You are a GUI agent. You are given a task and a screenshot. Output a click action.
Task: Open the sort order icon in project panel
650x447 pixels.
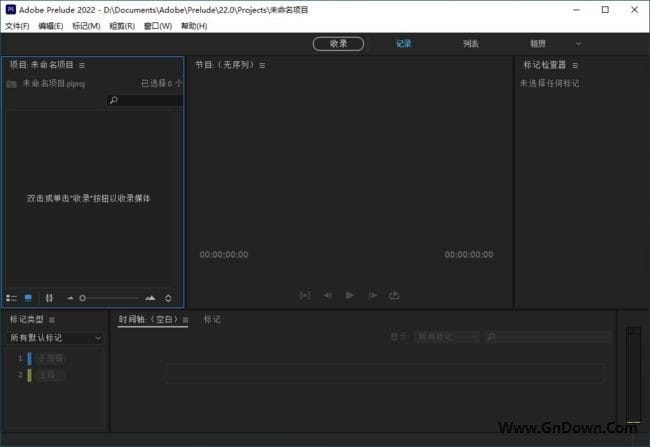[x=168, y=298]
